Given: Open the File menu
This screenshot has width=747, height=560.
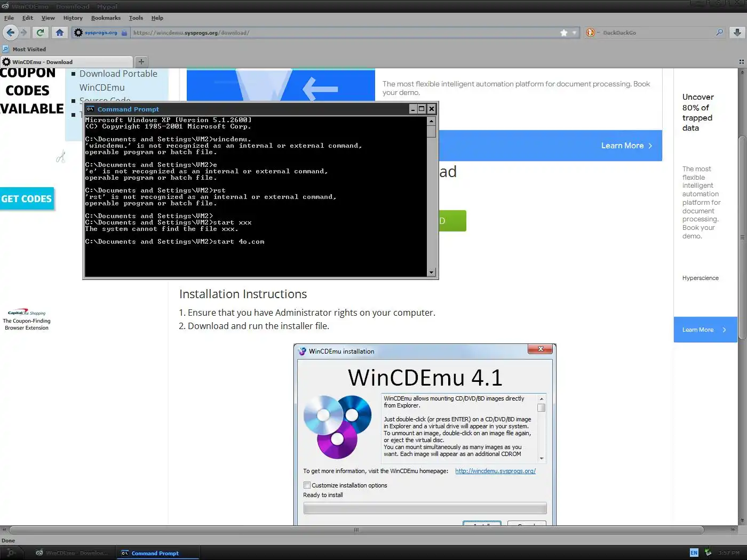Looking at the screenshot, I should pyautogui.click(x=9, y=18).
